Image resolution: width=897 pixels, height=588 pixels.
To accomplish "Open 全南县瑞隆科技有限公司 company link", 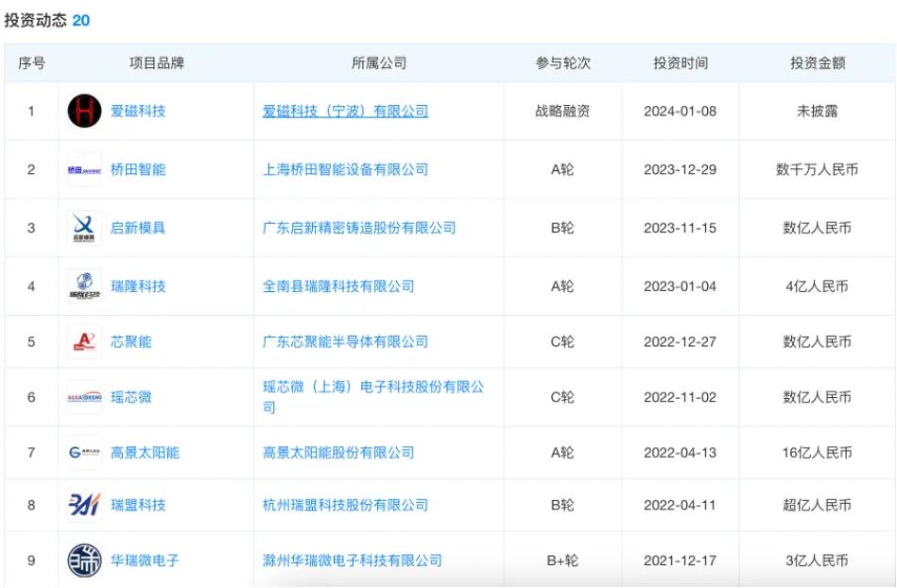I will (x=338, y=286).
